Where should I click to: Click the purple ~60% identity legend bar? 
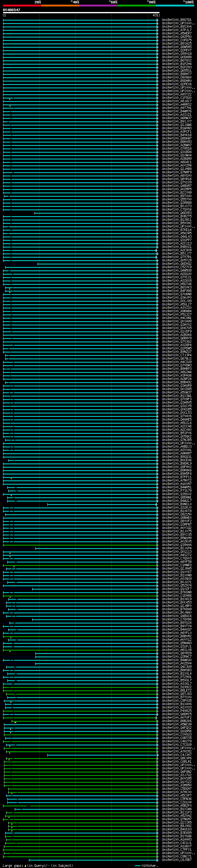pyautogui.click(x=98, y=6)
